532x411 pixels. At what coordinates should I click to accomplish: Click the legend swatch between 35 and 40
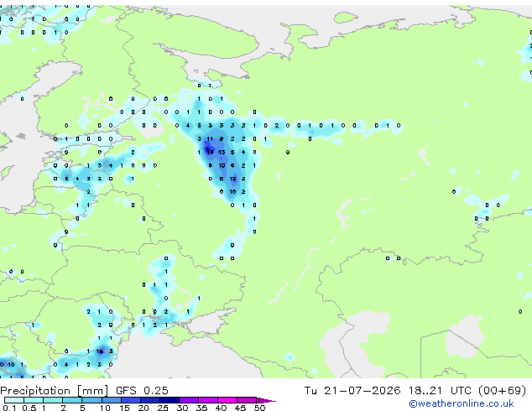pos(207,400)
